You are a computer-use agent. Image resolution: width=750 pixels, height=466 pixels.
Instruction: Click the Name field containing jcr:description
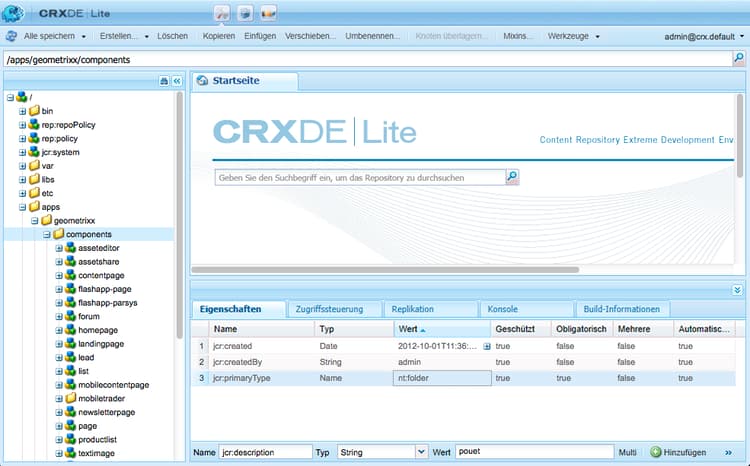click(x=265, y=452)
